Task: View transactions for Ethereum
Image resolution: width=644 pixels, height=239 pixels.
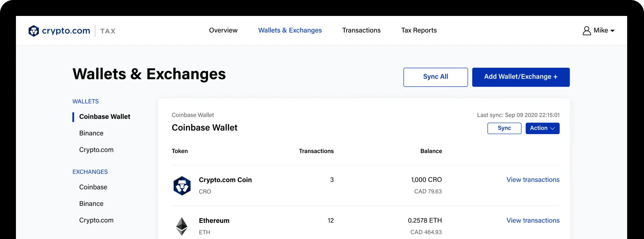Action: [533, 220]
